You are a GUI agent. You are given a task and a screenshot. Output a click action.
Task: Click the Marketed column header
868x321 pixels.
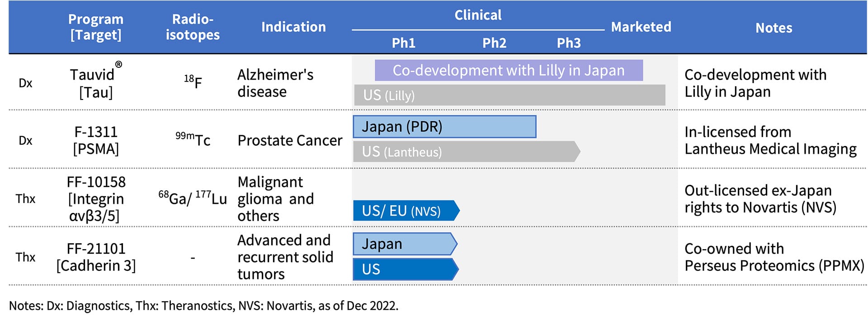[x=641, y=27]
